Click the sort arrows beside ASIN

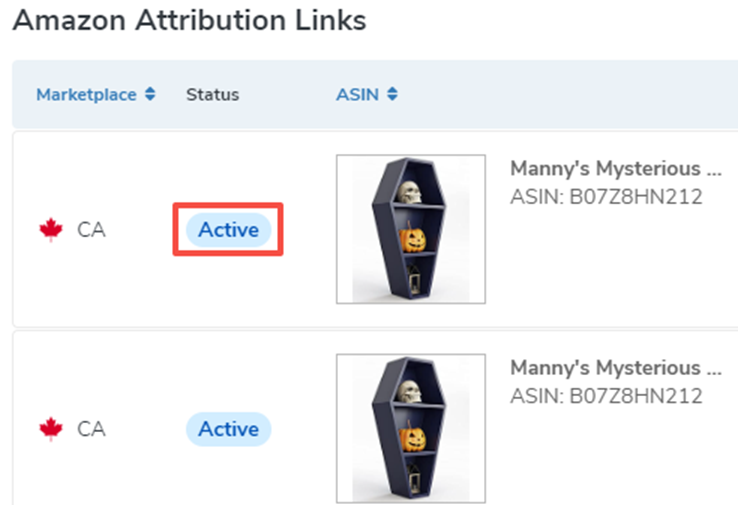(x=392, y=95)
